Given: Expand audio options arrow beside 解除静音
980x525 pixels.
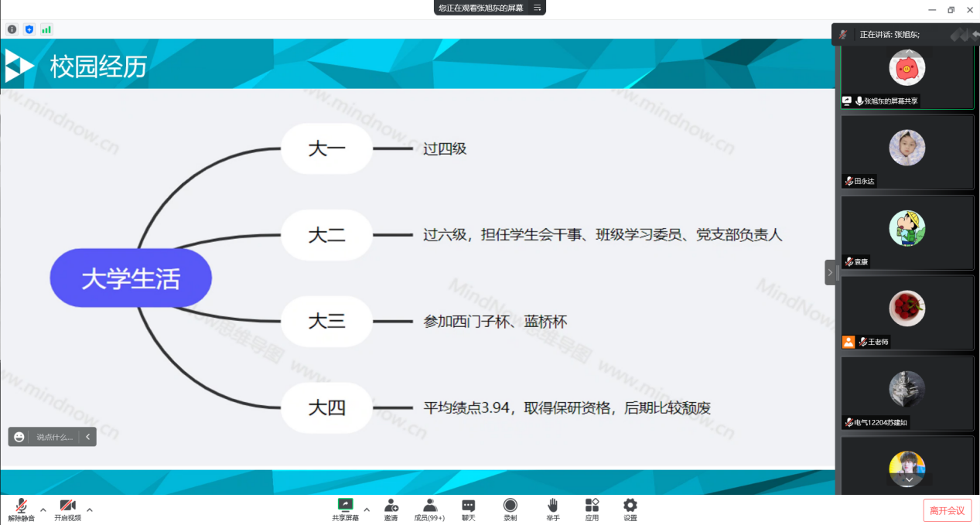Looking at the screenshot, I should point(43,510).
